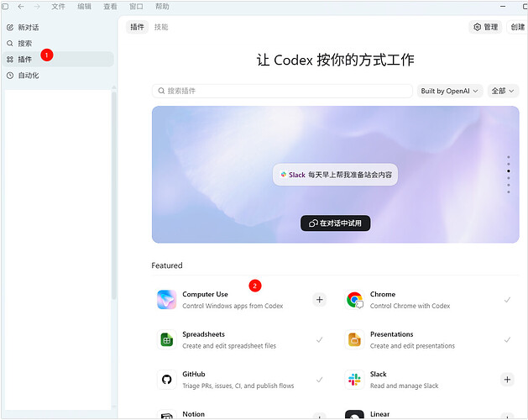The width and height of the screenshot is (528, 420).
Task: Minimize the Codex window
Action: (x=503, y=7)
